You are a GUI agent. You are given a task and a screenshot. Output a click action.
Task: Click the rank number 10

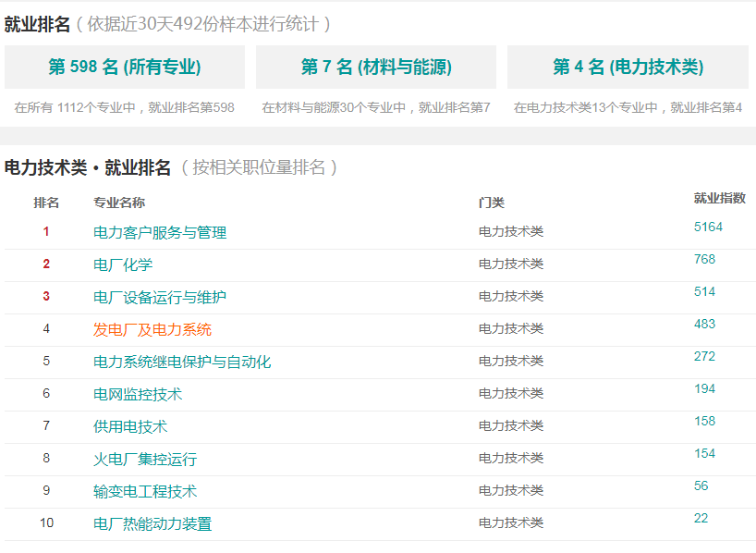46,522
